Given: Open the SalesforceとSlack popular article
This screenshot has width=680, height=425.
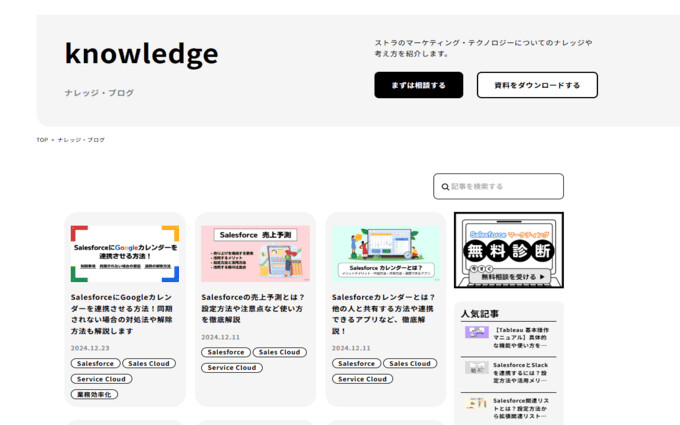Looking at the screenshot, I should [x=520, y=373].
